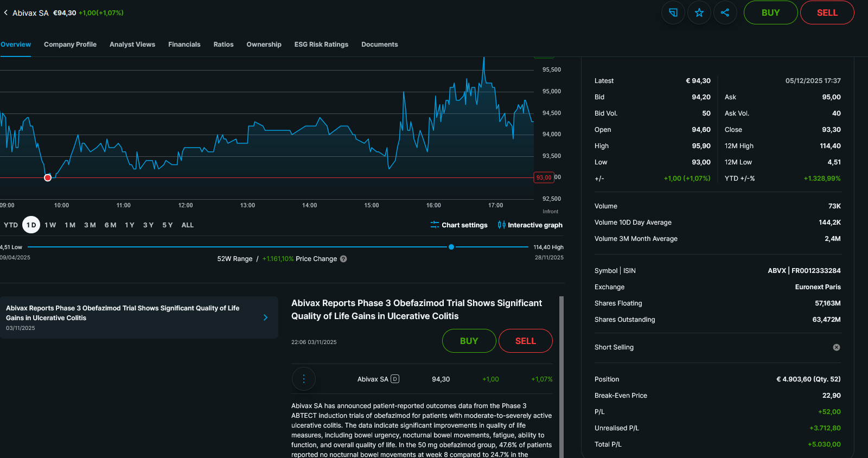
Task: Click the Latest price € 94,30
Action: pyautogui.click(x=698, y=81)
